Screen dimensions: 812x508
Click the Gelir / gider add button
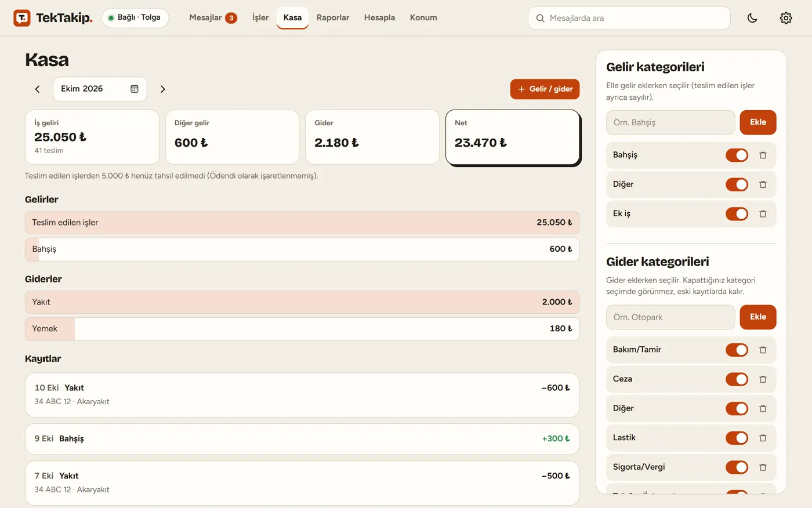pyautogui.click(x=545, y=89)
